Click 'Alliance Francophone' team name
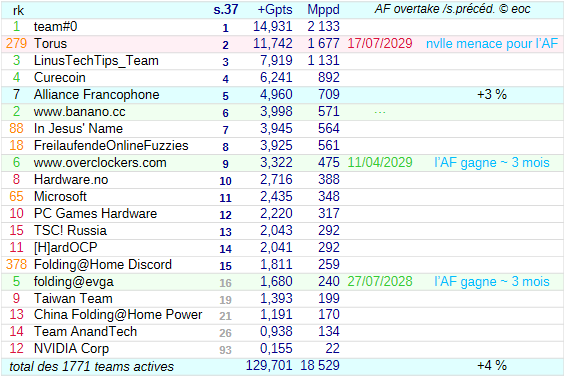 click(x=97, y=94)
